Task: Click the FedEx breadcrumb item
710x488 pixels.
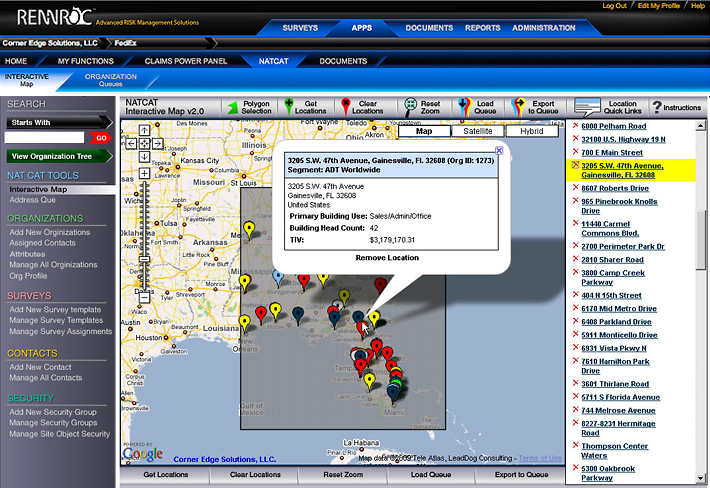Action: (125, 43)
